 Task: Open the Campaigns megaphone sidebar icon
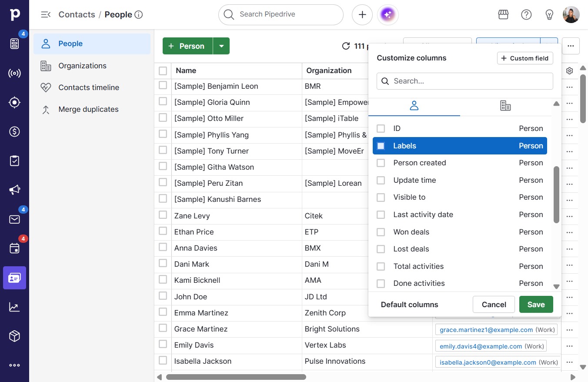14,190
